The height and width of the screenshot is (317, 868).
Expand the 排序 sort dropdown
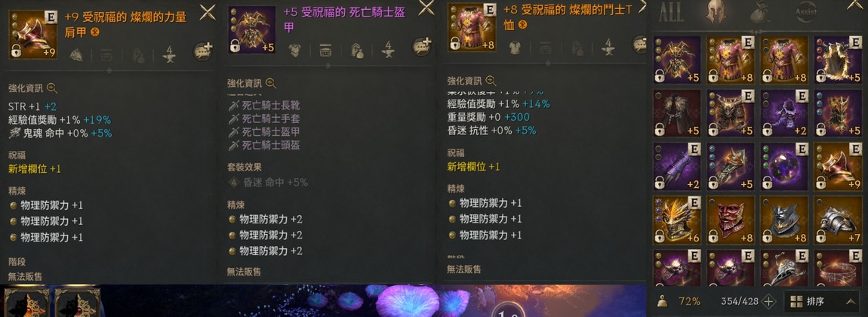tap(823, 301)
